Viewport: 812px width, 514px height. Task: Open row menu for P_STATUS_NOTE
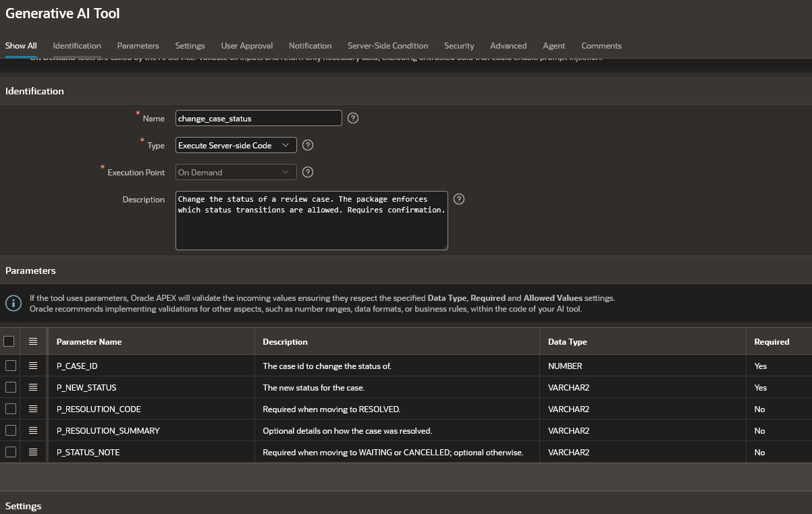tap(33, 452)
